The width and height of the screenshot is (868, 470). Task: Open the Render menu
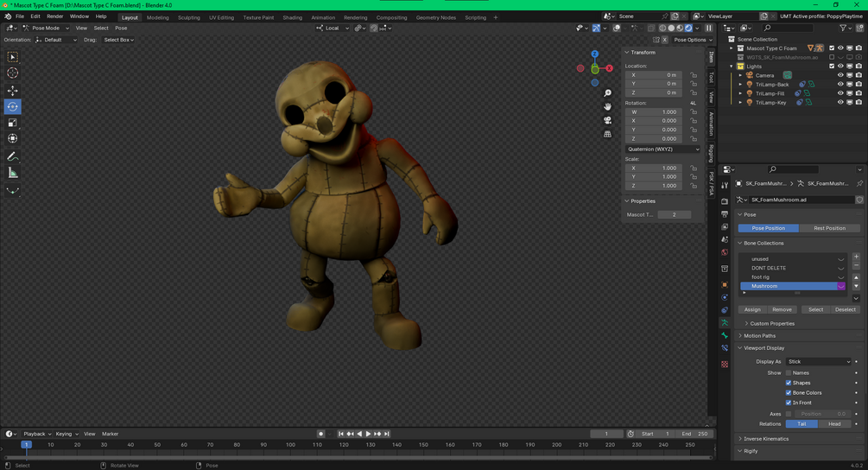pyautogui.click(x=54, y=16)
